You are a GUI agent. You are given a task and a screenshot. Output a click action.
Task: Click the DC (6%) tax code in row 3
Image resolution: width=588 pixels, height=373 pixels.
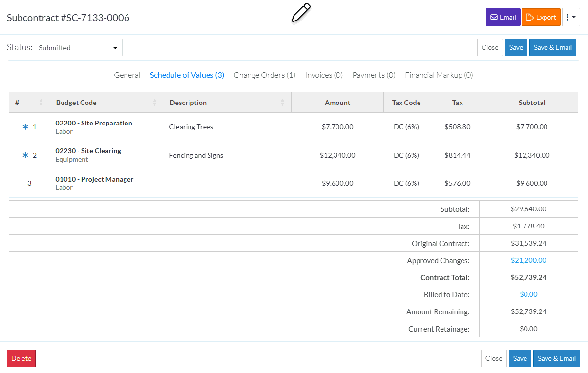[x=406, y=183]
